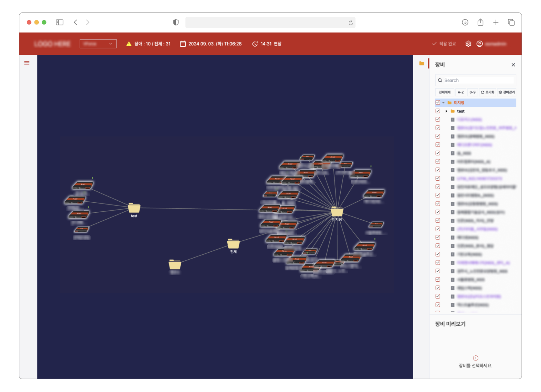541x392 pixels.
Task: Click the fault warning triangle icon
Action: 129,44
